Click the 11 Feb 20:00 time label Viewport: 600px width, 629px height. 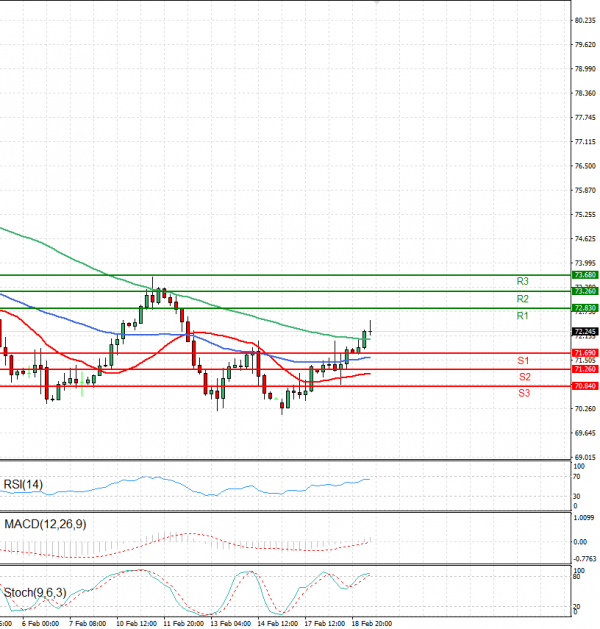click(x=183, y=623)
